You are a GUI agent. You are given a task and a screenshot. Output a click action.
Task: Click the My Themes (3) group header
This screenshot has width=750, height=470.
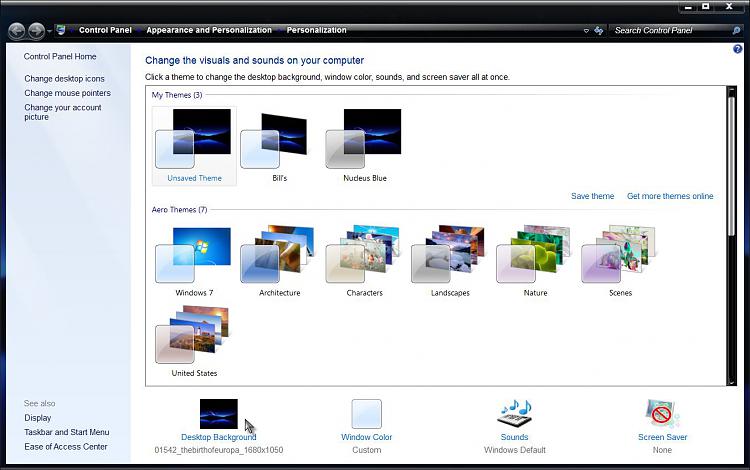click(x=177, y=95)
